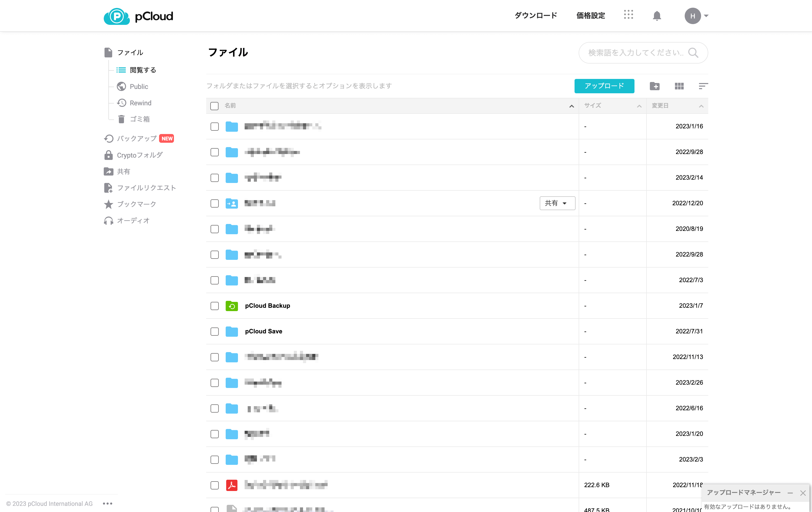Check the shared folder row dated 2022/12/20

[214, 203]
